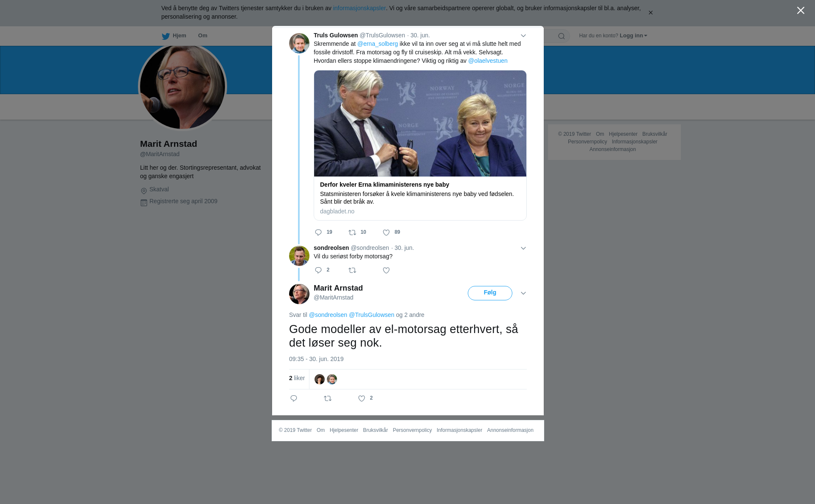This screenshot has height=504, width=815.
Task: Like Marit Arnstad's el-motorsag tweet
Action: tap(362, 398)
